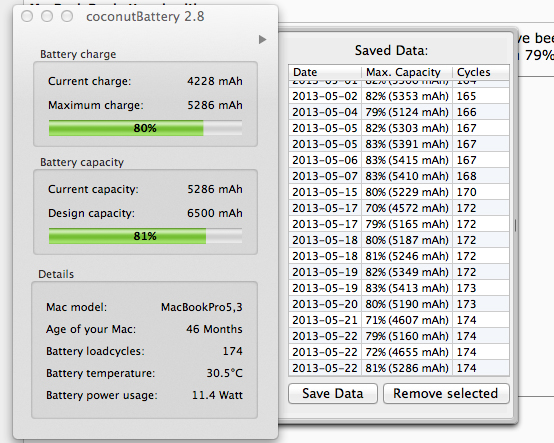The height and width of the screenshot is (443, 554).
Task: Click the Age of your Mac value 46 Months
Action: [x=214, y=329]
